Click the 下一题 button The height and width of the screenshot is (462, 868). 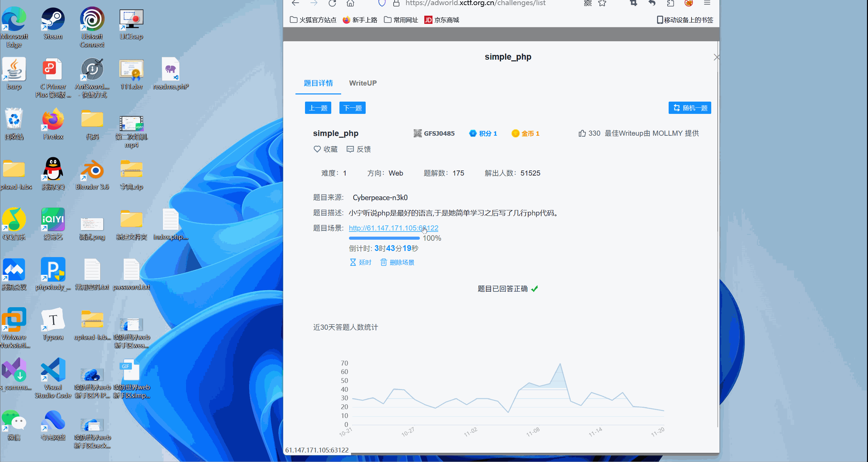[x=352, y=107]
